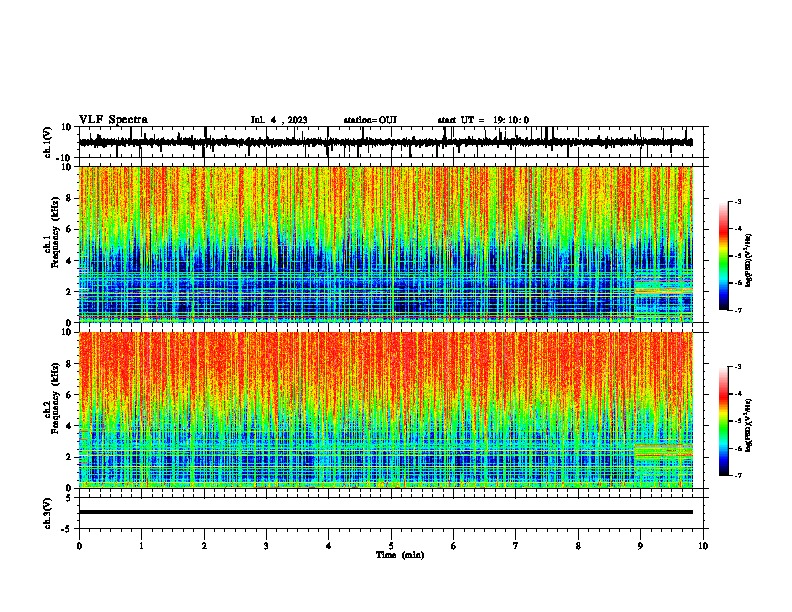Viewport: 792px width, 612px height.
Task: Click the ch.1 frequency tick label "8"
Action: coord(69,198)
